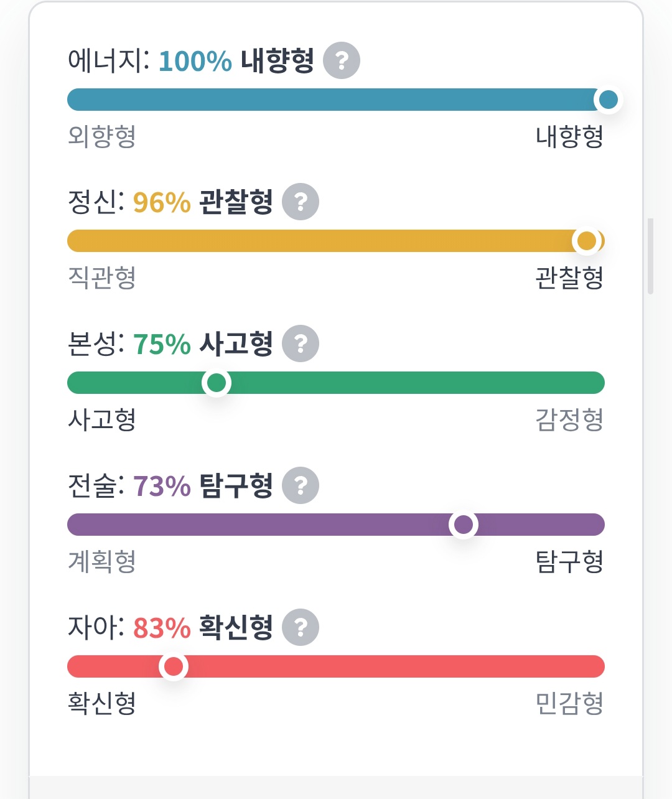Click the 감정형 label under the green bar
The height and width of the screenshot is (799, 672).
(569, 419)
